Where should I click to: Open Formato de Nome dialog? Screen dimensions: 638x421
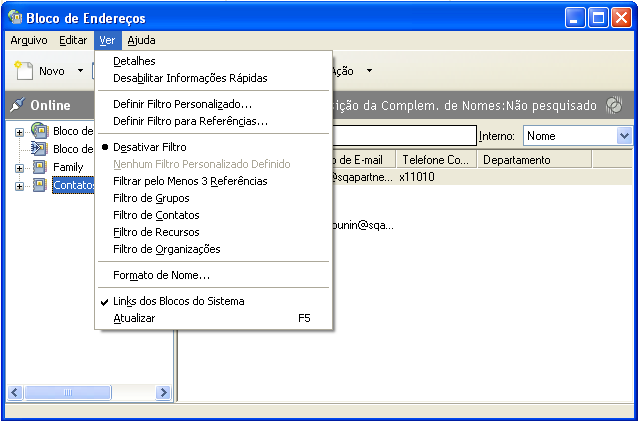(x=214, y=275)
